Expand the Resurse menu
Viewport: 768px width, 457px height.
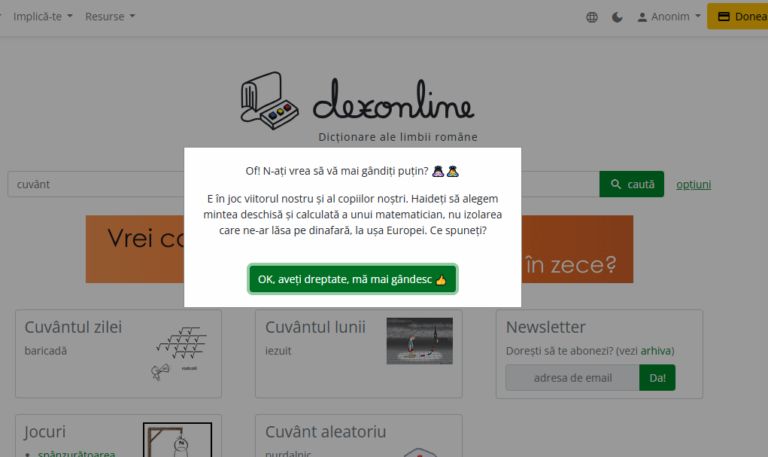click(110, 17)
